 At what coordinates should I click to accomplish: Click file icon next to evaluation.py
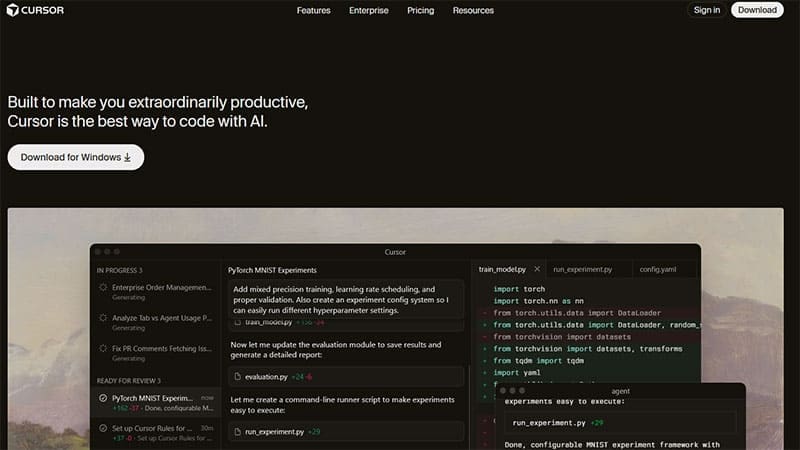[237, 377]
